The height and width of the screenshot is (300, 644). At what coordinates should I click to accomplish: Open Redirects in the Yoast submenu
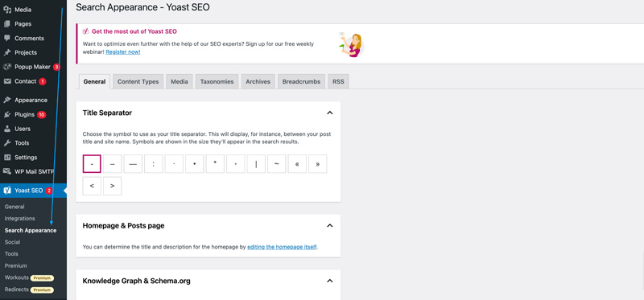pyautogui.click(x=17, y=290)
